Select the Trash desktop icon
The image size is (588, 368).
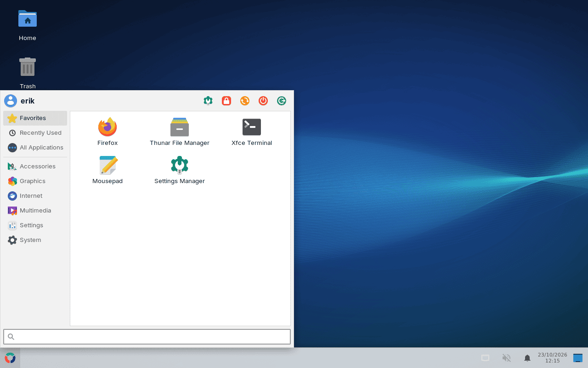[x=28, y=73]
